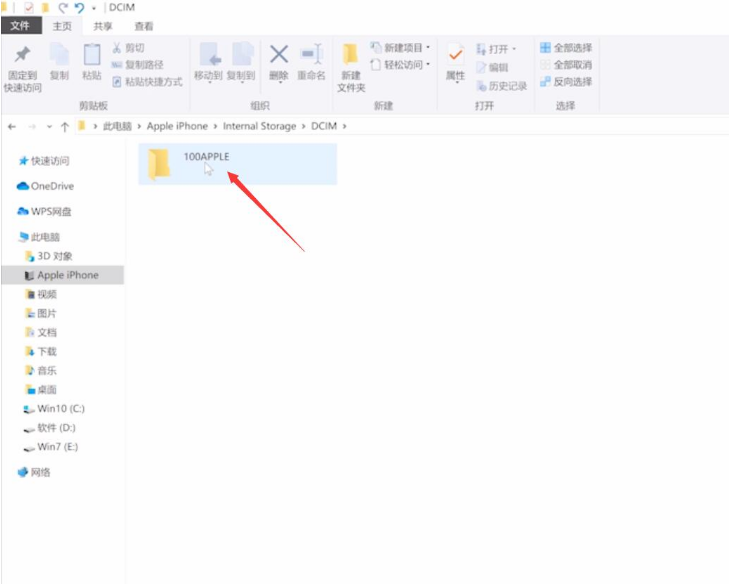The height and width of the screenshot is (586, 730).
Task: Switch to the 共享 ribbon tab
Action: pos(102,27)
